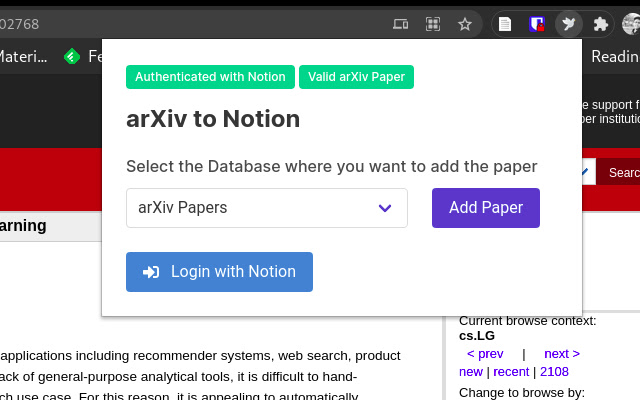Open the grid QR code icon in address bar
The image size is (640, 400).
(x=433, y=24)
